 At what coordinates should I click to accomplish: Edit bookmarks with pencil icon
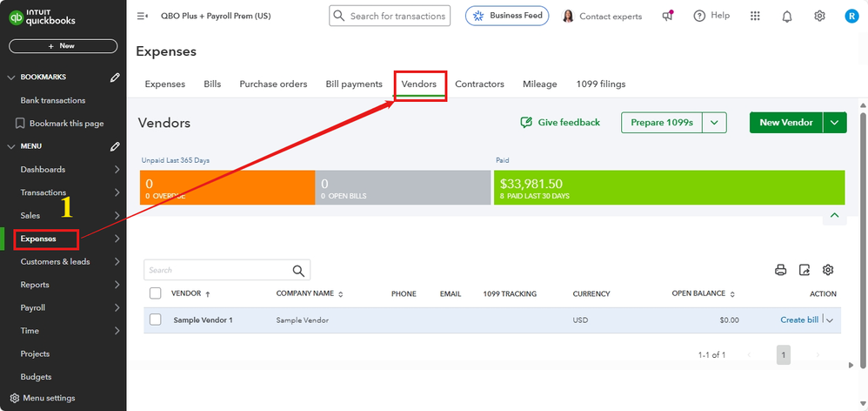tap(116, 77)
